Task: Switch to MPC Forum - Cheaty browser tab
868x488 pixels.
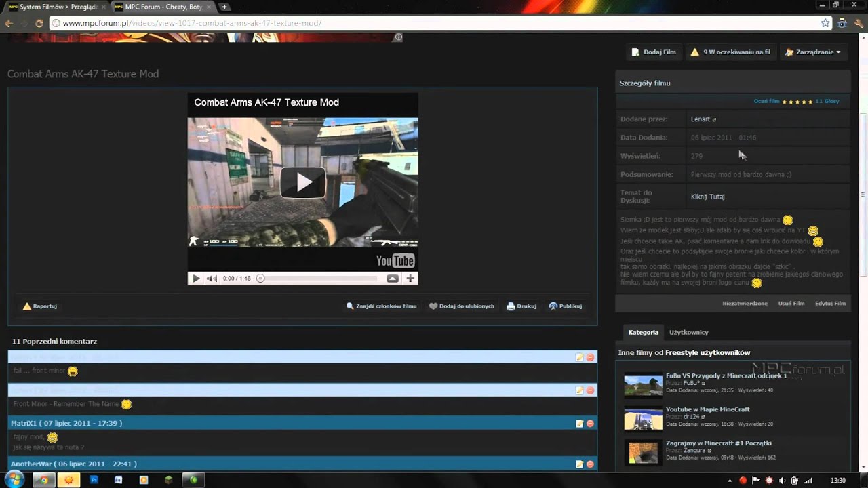Action: [161, 7]
